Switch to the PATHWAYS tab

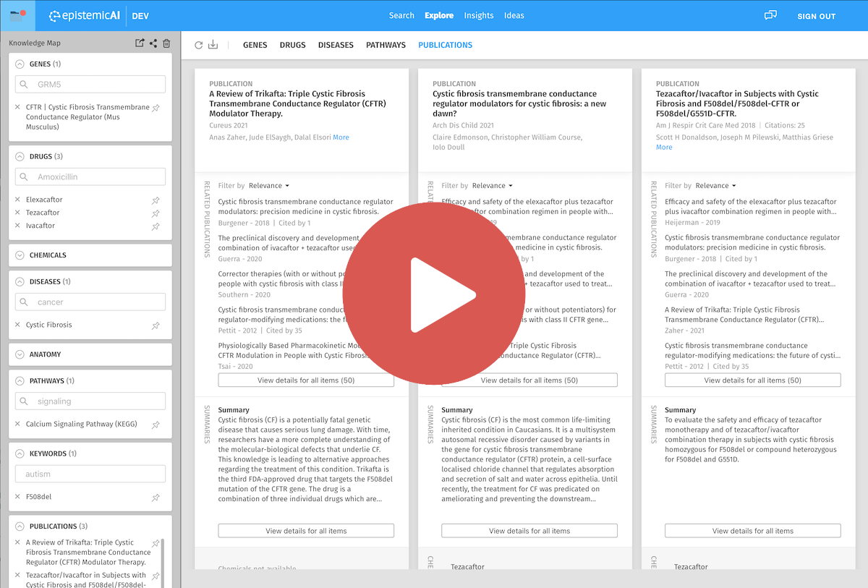(386, 45)
